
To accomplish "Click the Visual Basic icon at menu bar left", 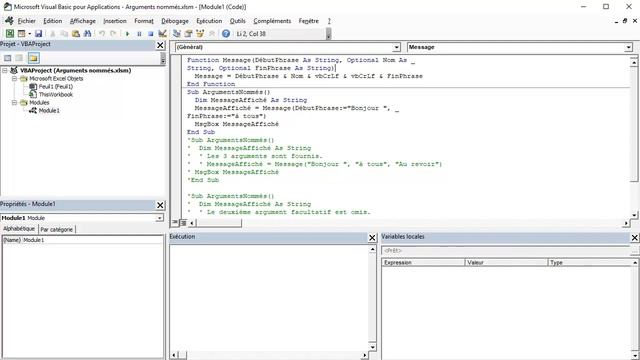I will pyautogui.click(x=9, y=20).
